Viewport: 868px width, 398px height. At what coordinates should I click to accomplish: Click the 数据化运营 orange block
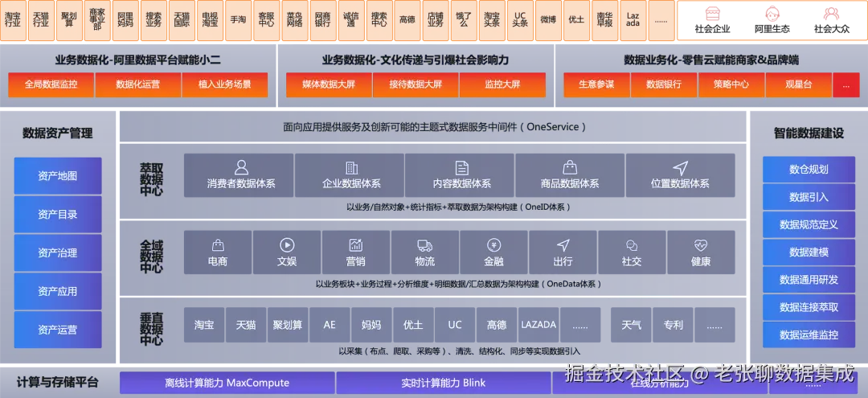tap(138, 84)
